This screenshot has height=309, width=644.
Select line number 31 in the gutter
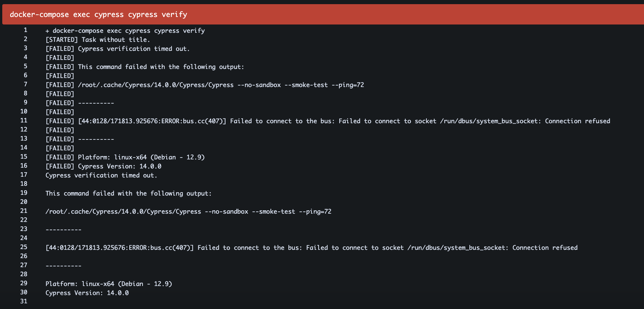click(x=24, y=301)
